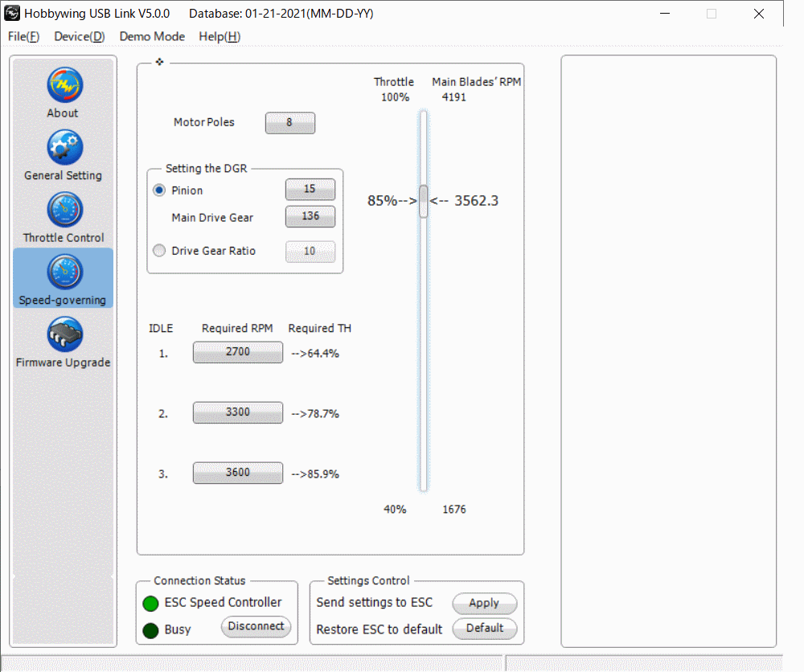Click Demo Mode in the menu bar
This screenshot has width=804, height=672.
(152, 36)
